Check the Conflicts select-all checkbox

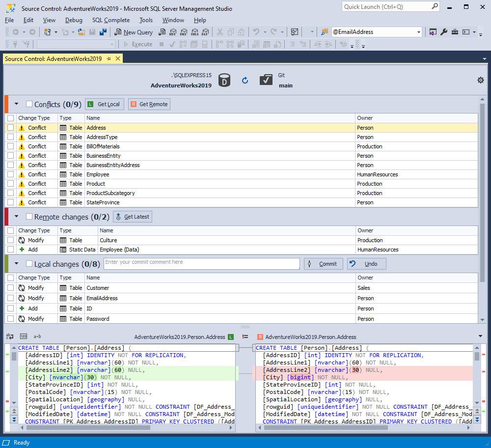[x=29, y=104]
